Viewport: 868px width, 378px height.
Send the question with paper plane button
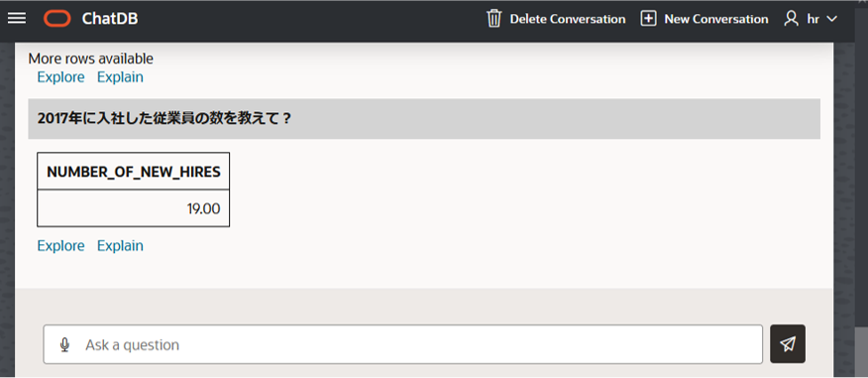(788, 344)
